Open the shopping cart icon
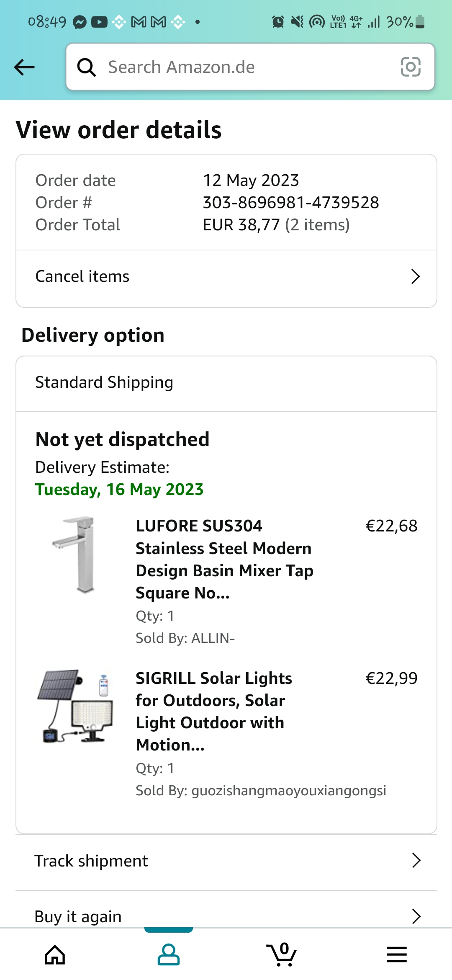Viewport: 452px width, 980px height. pyautogui.click(x=282, y=954)
